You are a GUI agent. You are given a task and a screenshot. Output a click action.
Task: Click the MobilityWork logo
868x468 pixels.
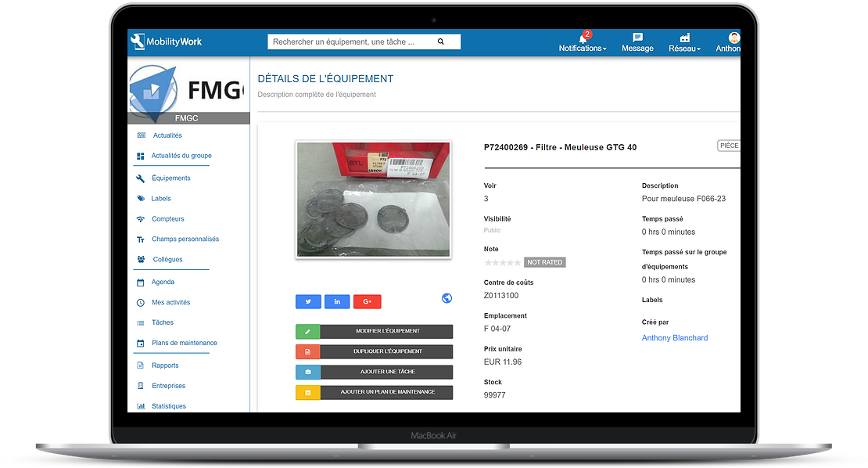point(166,41)
